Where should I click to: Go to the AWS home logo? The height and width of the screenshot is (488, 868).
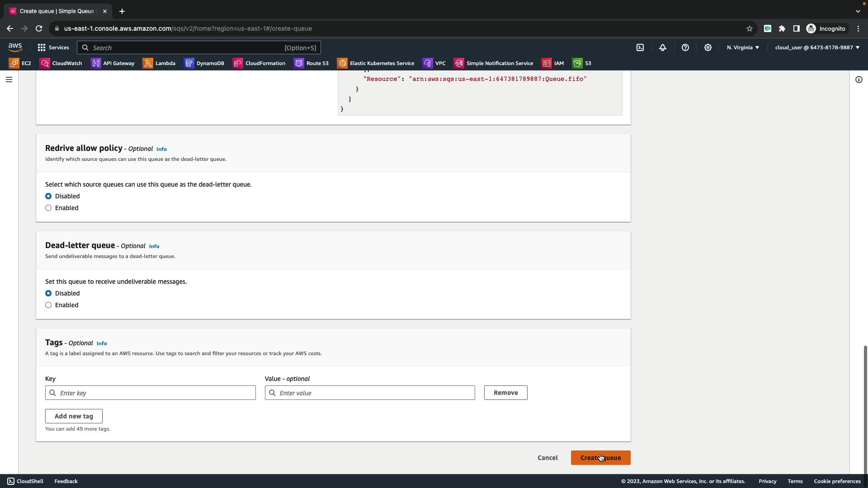[15, 47]
